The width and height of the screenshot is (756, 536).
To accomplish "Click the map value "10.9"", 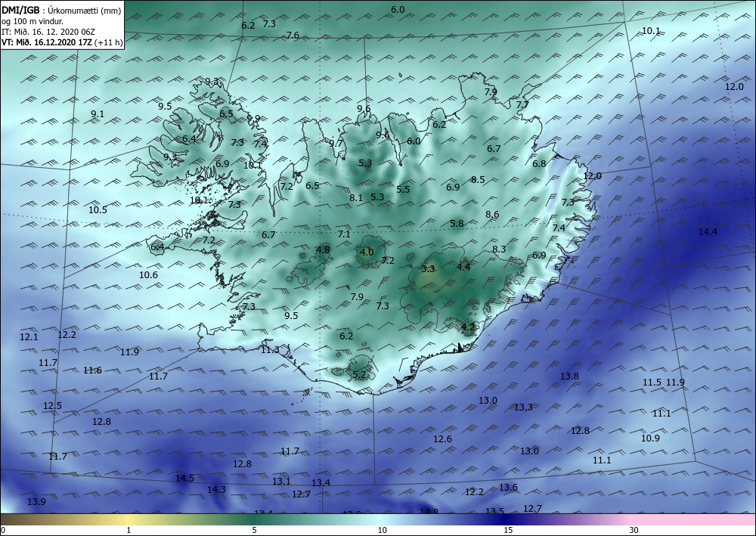I will (x=650, y=438).
